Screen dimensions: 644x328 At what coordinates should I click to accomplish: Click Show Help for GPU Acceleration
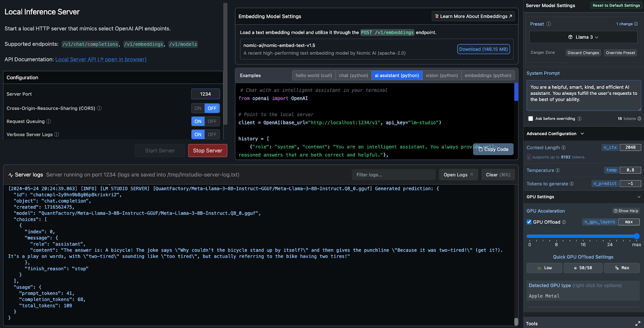(626, 211)
